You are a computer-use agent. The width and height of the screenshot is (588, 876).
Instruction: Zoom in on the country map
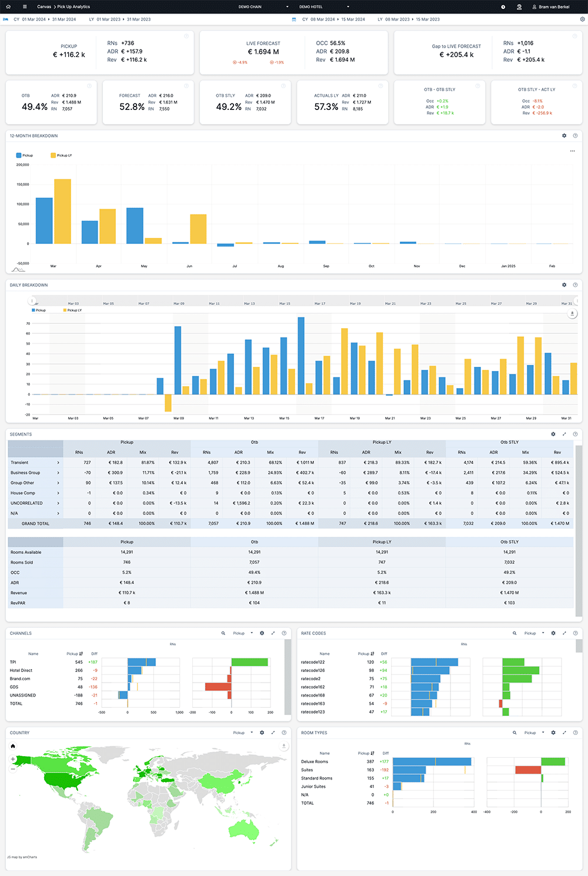click(13, 759)
